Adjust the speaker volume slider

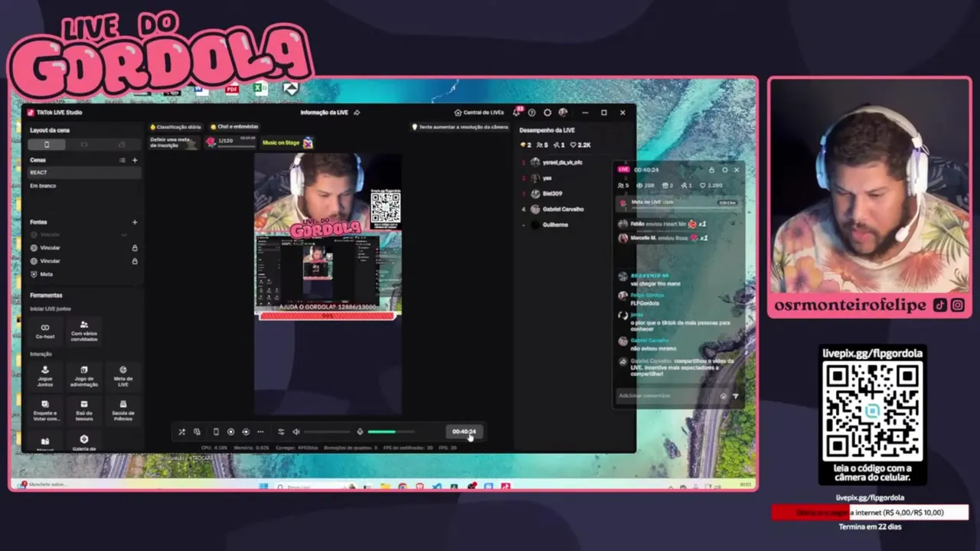point(328,432)
